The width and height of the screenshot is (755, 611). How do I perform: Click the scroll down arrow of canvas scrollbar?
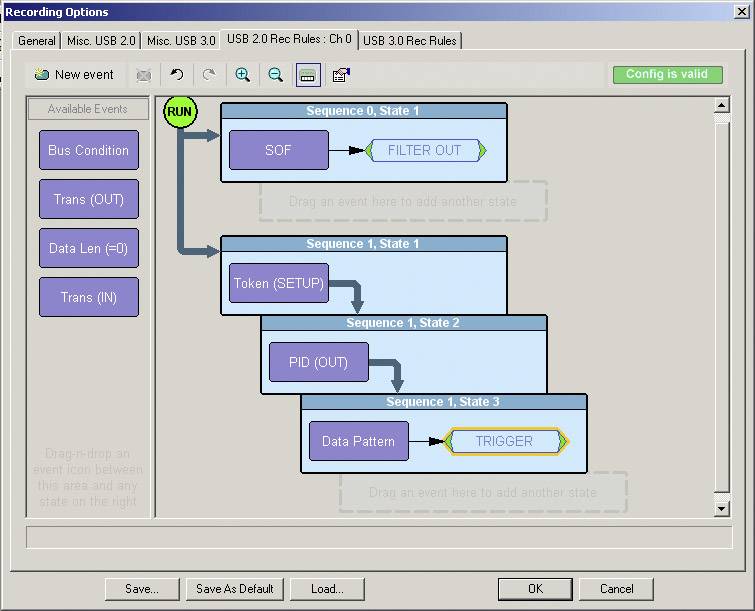point(722,509)
